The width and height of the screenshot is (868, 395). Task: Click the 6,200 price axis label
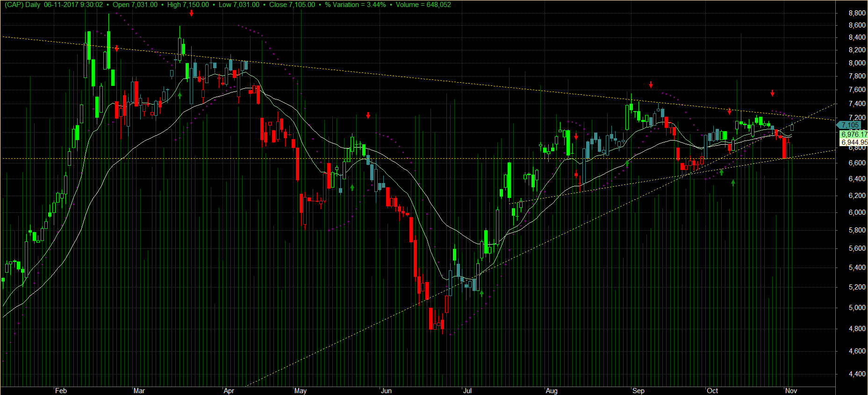tap(857, 196)
